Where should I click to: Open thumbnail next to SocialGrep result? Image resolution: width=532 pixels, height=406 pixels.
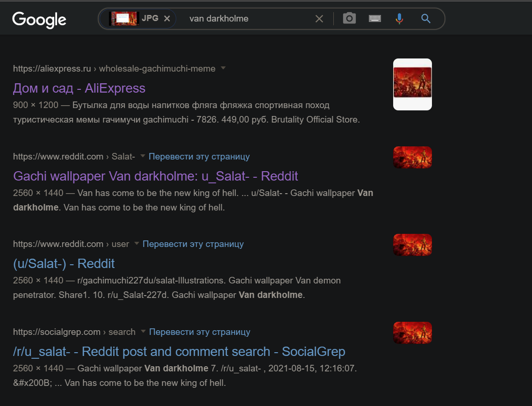coord(412,333)
